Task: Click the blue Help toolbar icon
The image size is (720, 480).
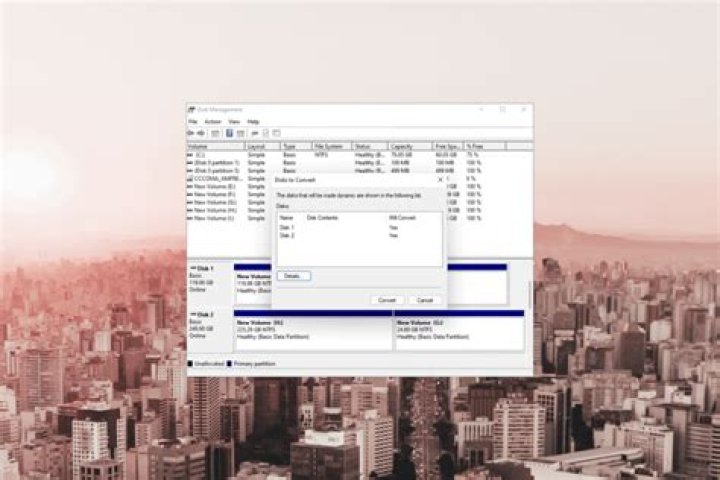Action: coord(229,133)
